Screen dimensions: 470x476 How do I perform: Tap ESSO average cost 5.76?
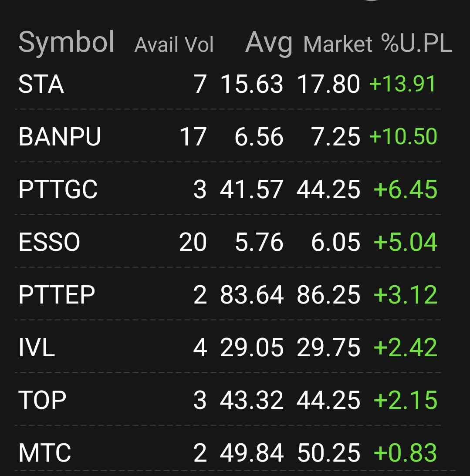(x=259, y=242)
